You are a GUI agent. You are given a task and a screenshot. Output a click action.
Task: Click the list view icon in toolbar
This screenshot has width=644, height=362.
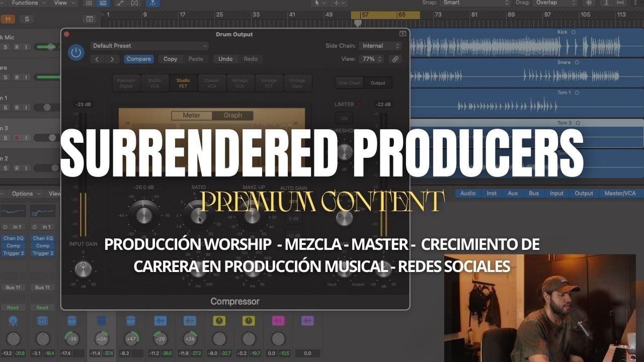point(103,3)
